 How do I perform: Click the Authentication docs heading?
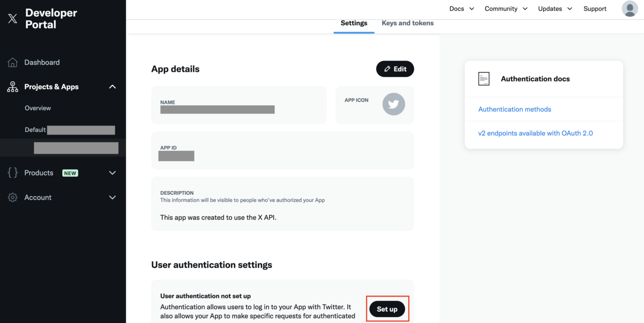(x=535, y=79)
